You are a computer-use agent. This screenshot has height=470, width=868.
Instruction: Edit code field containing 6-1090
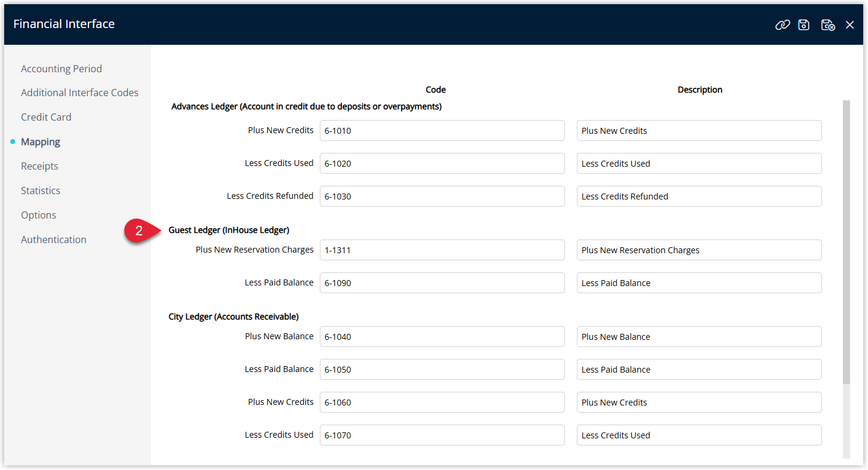pos(442,283)
